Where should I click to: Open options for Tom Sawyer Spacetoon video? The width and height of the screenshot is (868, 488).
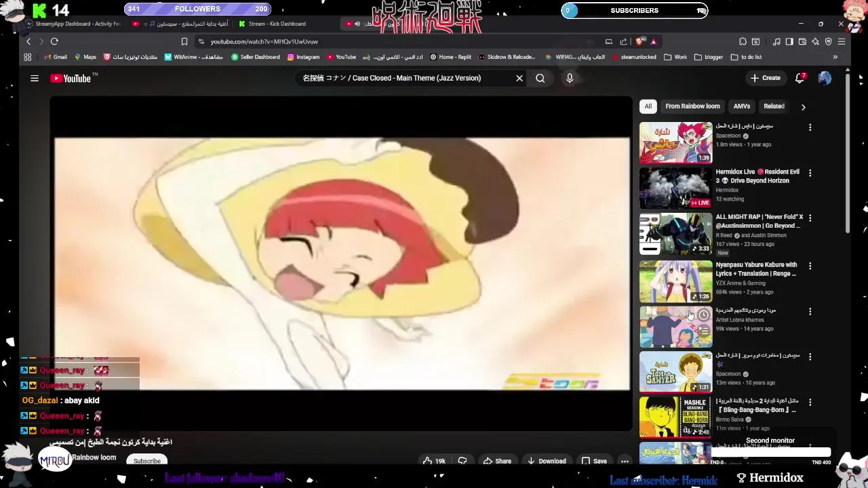click(x=810, y=357)
